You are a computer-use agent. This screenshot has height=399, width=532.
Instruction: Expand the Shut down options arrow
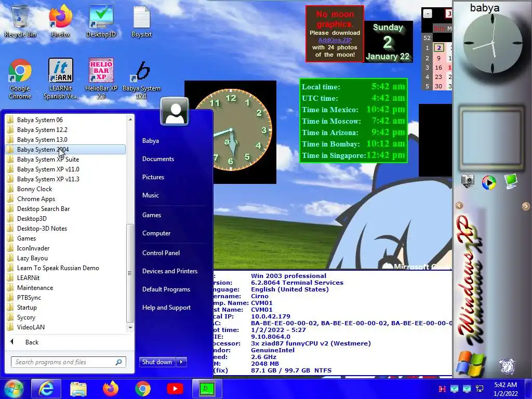pos(181,362)
